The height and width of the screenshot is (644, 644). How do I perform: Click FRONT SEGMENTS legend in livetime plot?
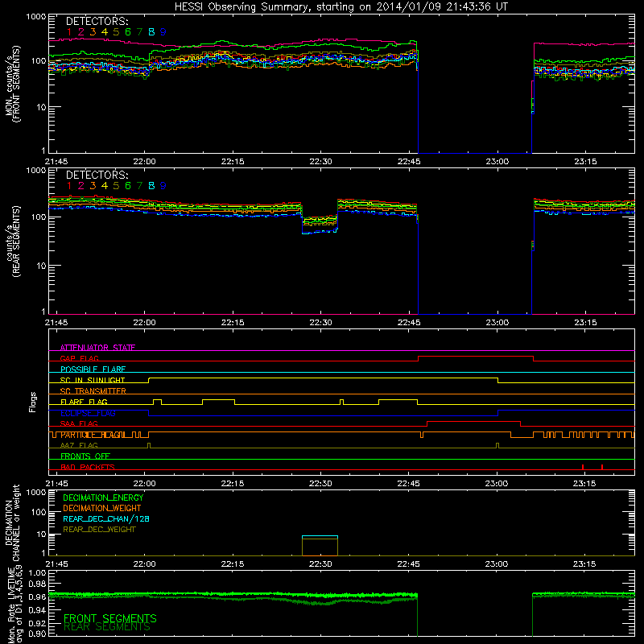pyautogui.click(x=110, y=618)
